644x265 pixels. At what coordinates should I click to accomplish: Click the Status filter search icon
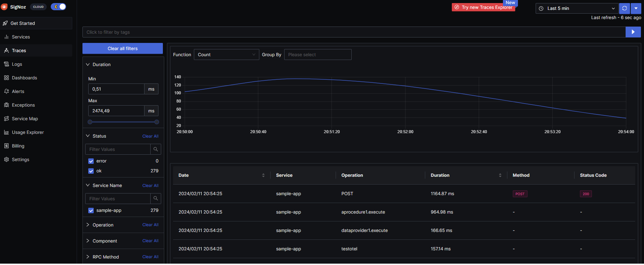click(x=156, y=149)
